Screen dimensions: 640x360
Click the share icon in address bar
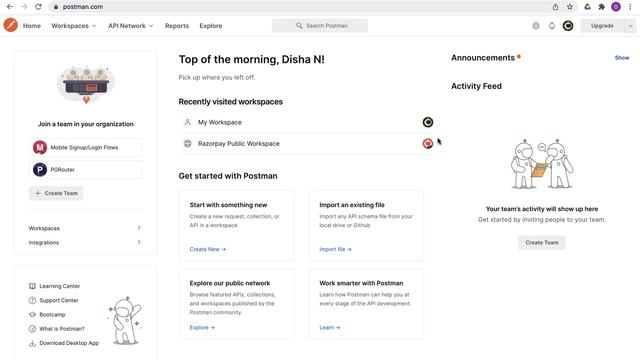[x=555, y=7]
